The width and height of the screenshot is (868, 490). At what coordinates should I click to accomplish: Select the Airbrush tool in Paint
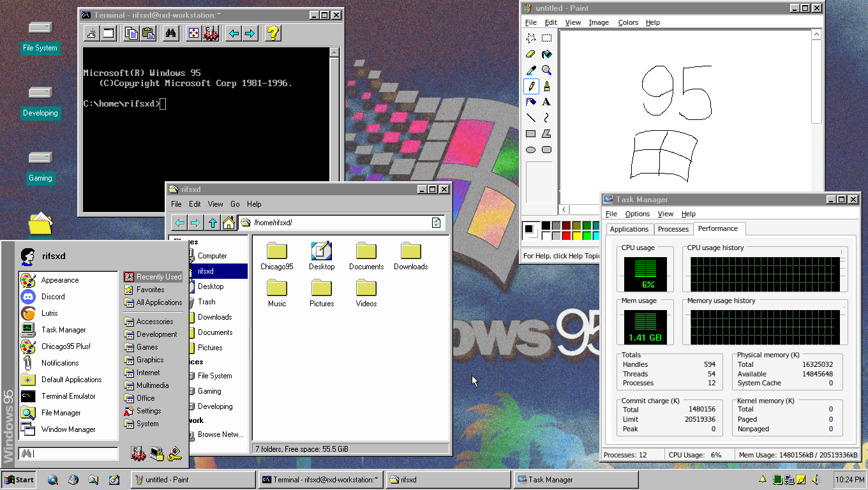pyautogui.click(x=531, y=102)
